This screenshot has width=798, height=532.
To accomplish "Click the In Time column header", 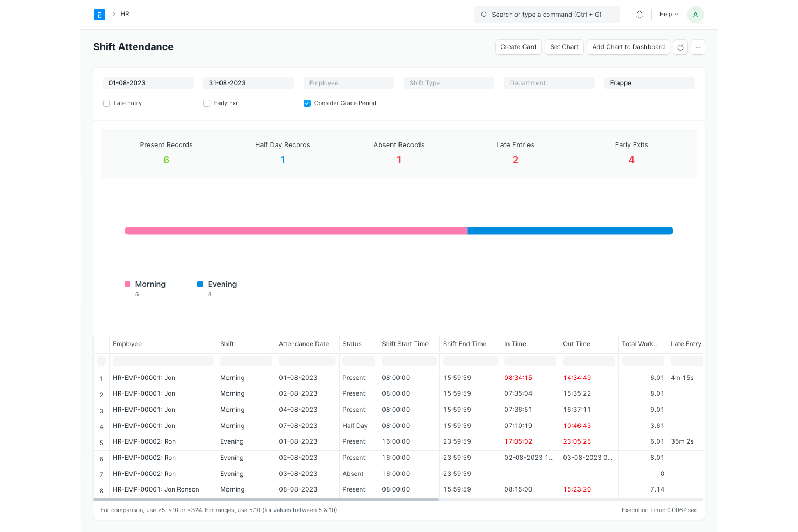I will 530,344.
